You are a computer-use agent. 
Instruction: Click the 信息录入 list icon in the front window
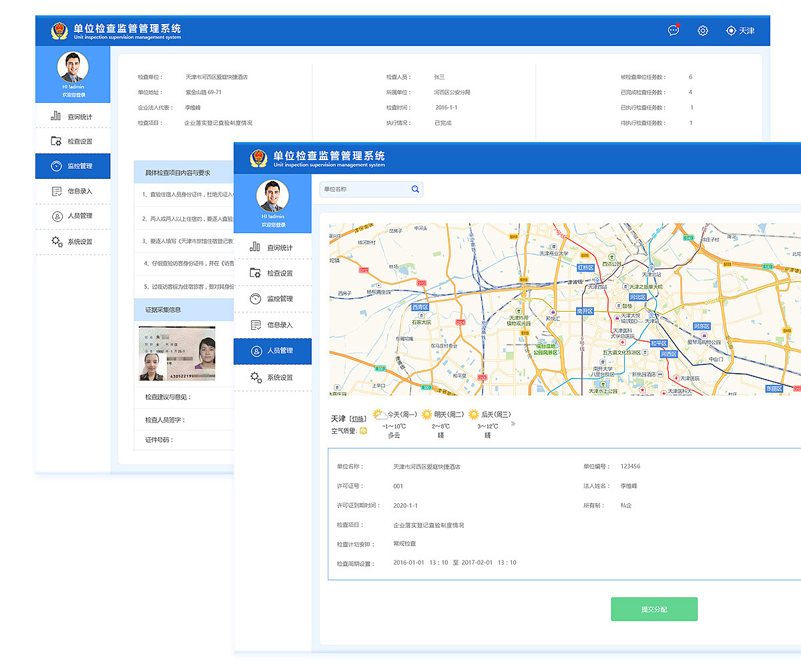coord(255,325)
